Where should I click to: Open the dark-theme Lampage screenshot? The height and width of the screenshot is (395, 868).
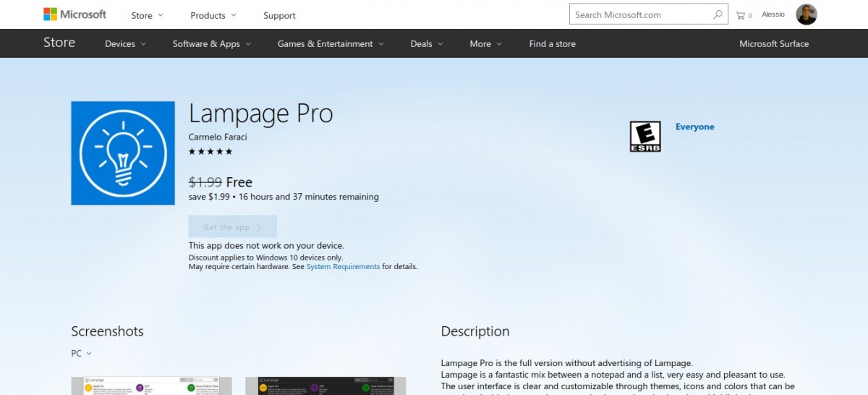click(x=325, y=386)
